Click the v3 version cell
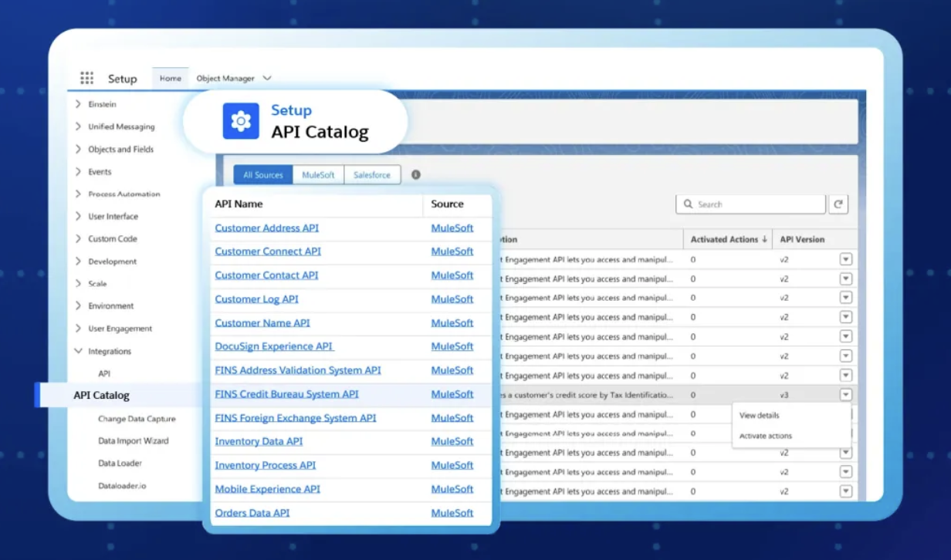Screen dimensions: 951x560 [784, 395]
